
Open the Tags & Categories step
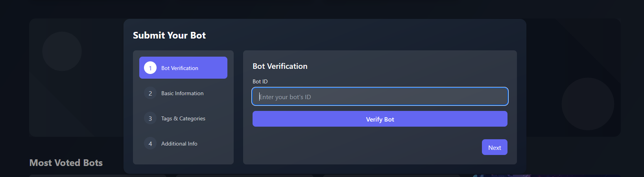coord(183,118)
